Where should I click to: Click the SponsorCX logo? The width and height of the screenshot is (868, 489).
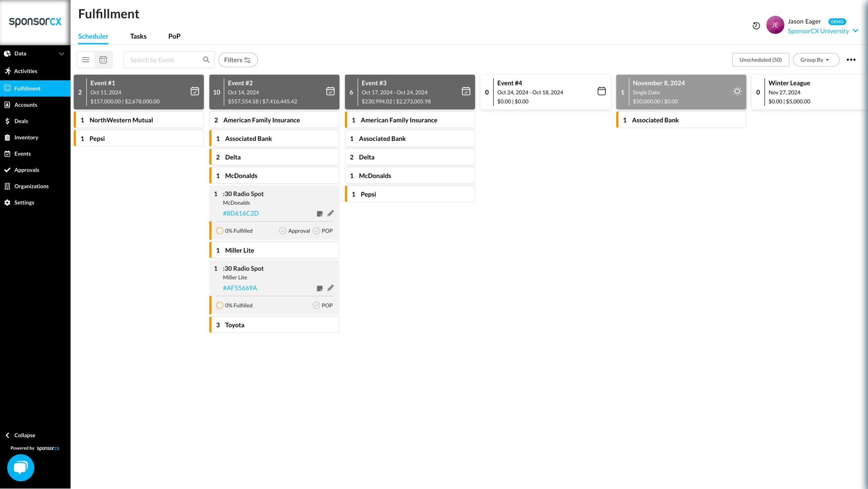coord(35,22)
